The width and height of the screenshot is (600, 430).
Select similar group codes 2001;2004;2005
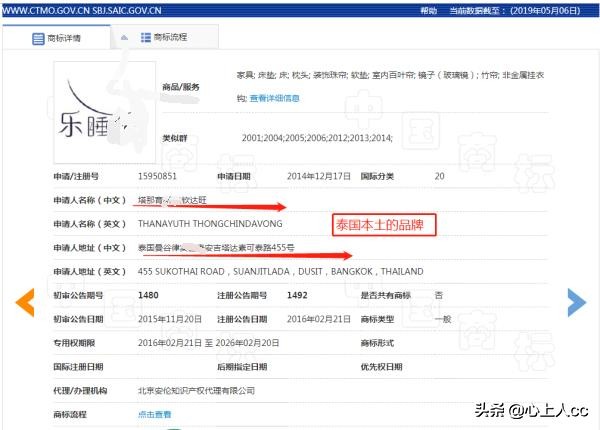[x=317, y=138]
